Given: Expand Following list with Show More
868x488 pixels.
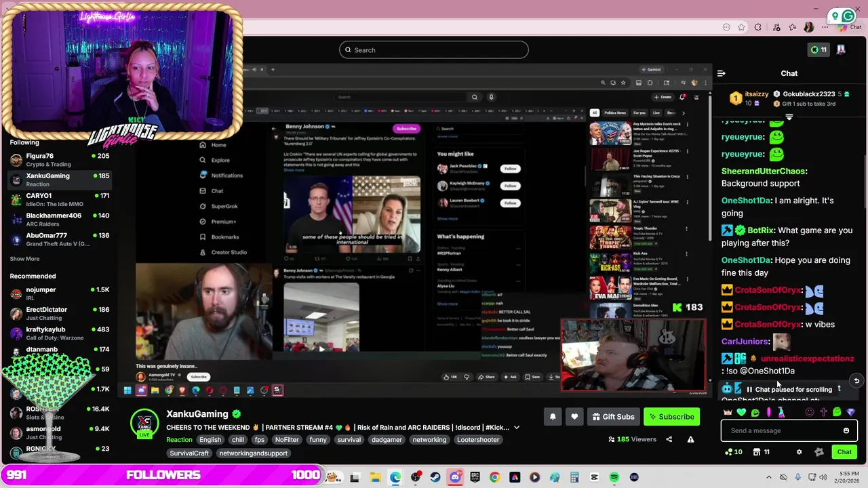Looking at the screenshot, I should [24, 259].
